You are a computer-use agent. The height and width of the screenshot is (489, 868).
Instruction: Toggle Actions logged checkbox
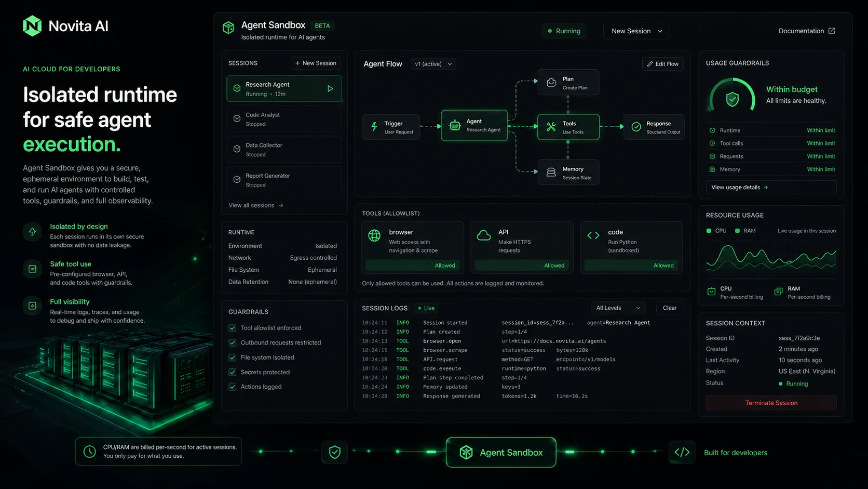(233, 387)
